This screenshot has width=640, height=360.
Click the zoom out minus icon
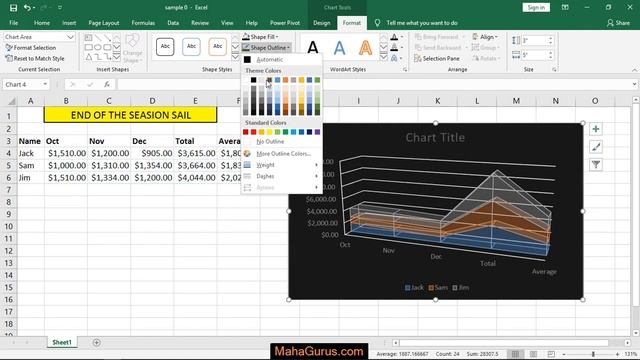(x=564, y=354)
